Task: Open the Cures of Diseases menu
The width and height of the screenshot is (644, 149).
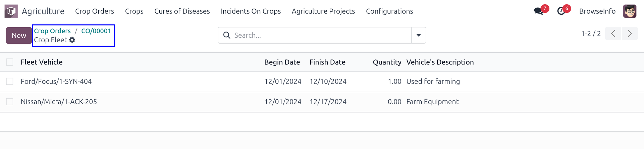Action: click(x=182, y=11)
